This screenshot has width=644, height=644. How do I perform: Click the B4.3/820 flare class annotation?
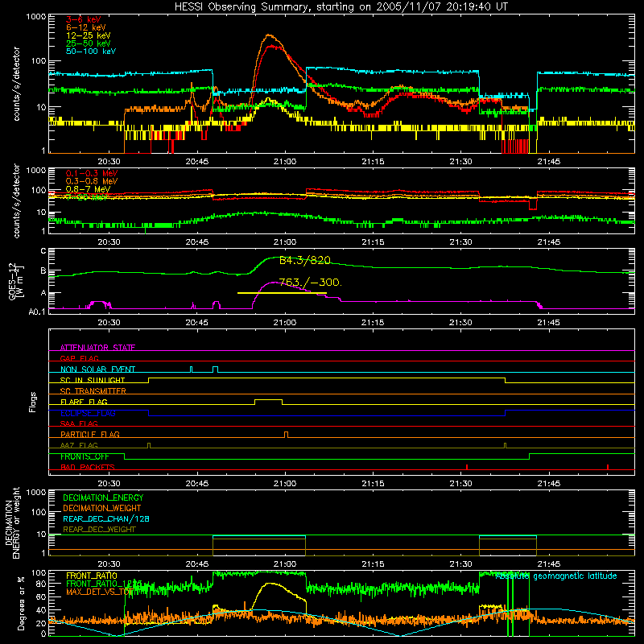point(305,260)
